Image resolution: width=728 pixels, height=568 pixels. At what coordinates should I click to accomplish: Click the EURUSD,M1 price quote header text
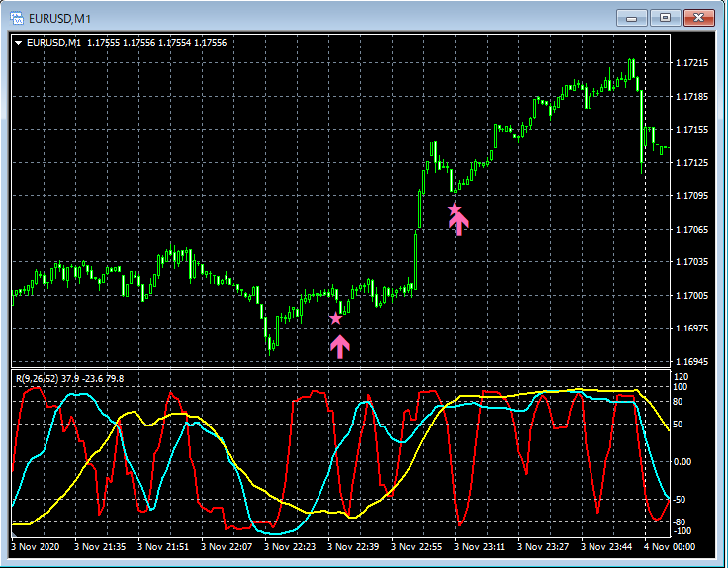[x=127, y=43]
